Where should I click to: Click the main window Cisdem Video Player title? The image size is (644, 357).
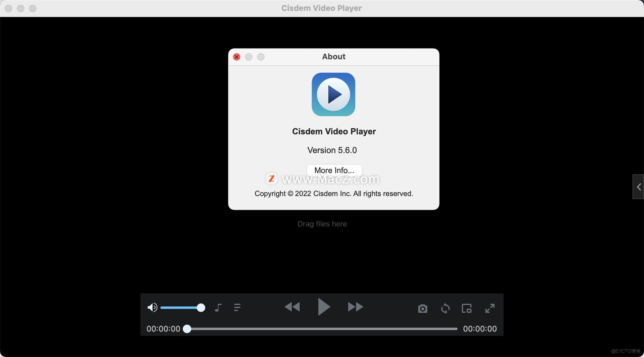pos(321,8)
